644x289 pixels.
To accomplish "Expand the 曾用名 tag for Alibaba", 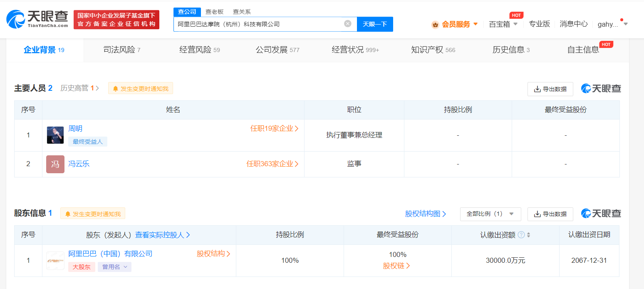I will [x=114, y=267].
